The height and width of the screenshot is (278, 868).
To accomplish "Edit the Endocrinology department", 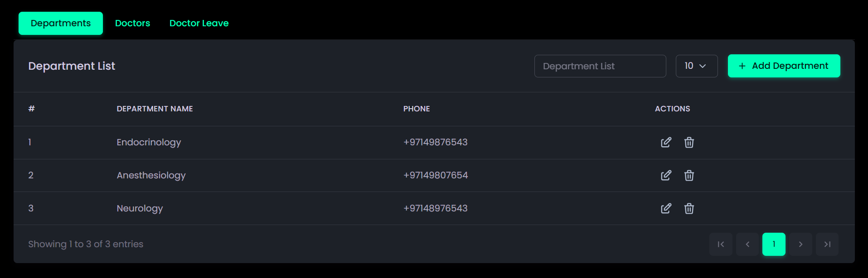I will (x=666, y=143).
